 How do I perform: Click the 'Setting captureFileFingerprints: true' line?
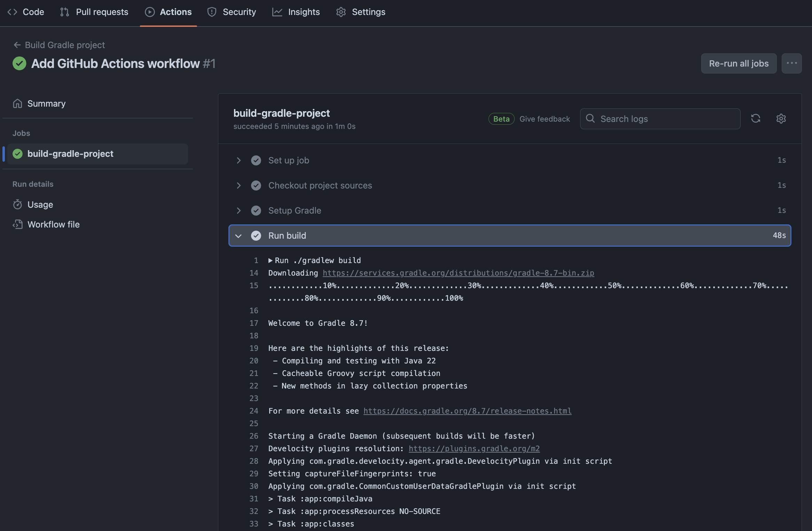pyautogui.click(x=352, y=474)
